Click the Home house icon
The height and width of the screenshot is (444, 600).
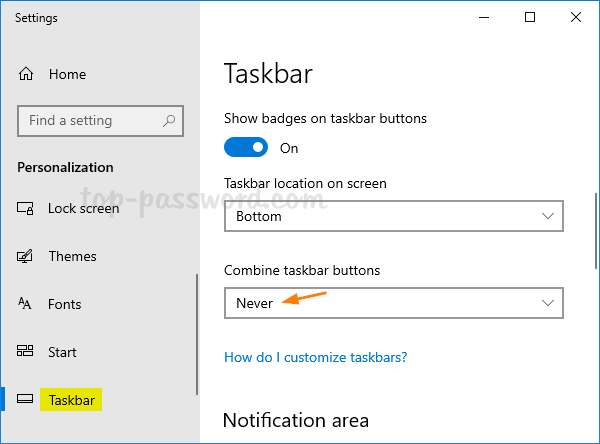(26, 74)
